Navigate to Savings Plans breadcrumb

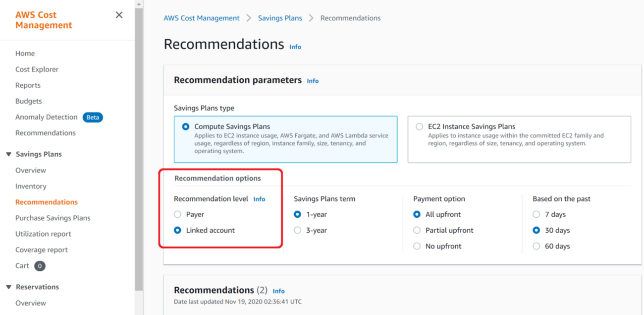[x=280, y=18]
